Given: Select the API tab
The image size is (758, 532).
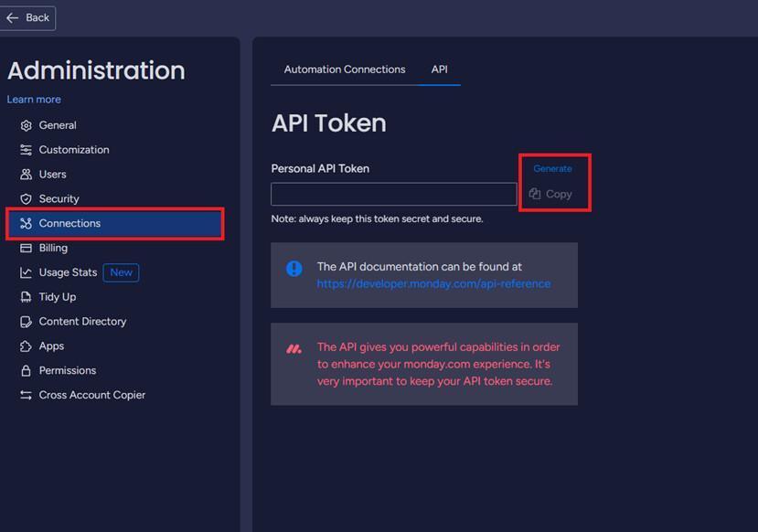Looking at the screenshot, I should [440, 69].
